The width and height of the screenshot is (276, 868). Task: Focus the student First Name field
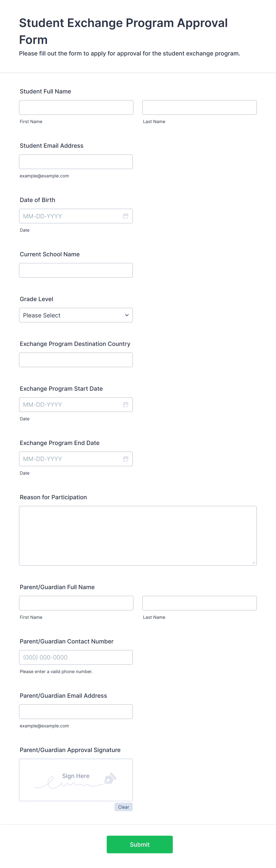click(x=76, y=107)
